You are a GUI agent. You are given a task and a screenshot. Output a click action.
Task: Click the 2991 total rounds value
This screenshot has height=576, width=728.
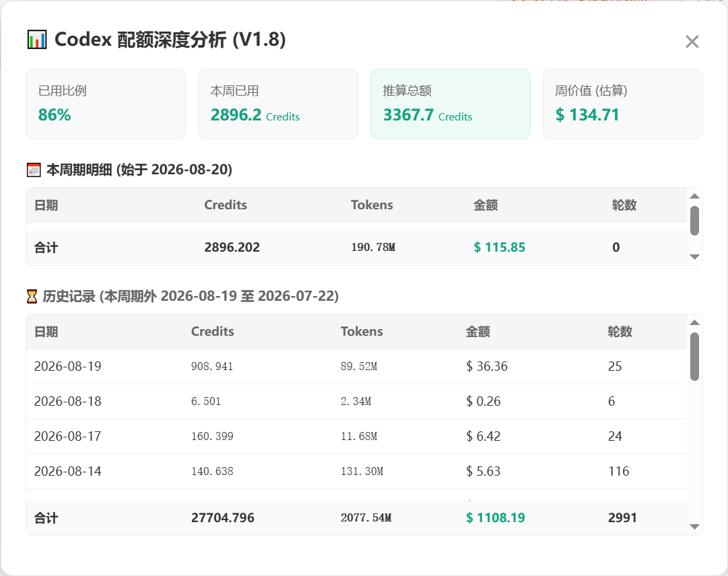pyautogui.click(x=623, y=517)
